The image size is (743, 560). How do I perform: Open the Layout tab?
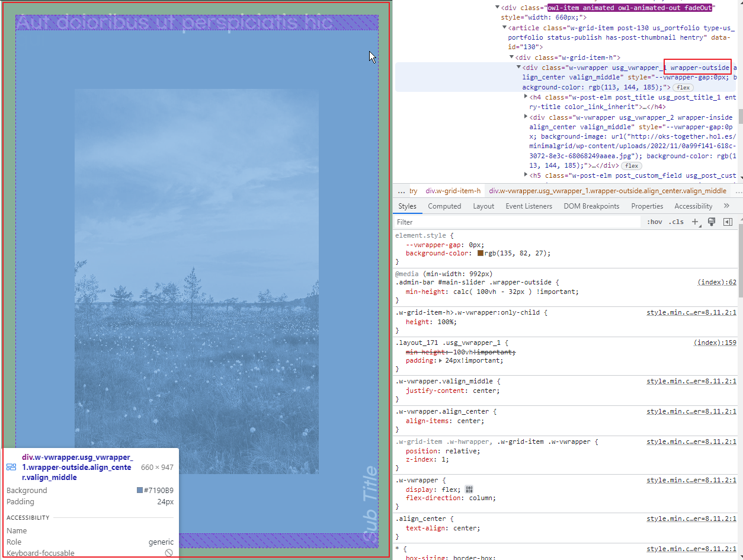(483, 206)
